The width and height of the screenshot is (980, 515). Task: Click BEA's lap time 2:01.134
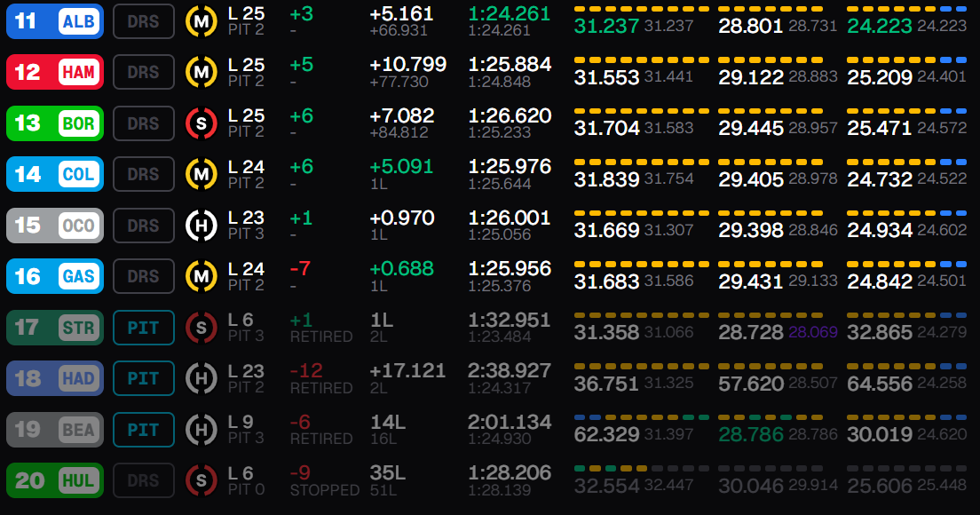coord(510,422)
